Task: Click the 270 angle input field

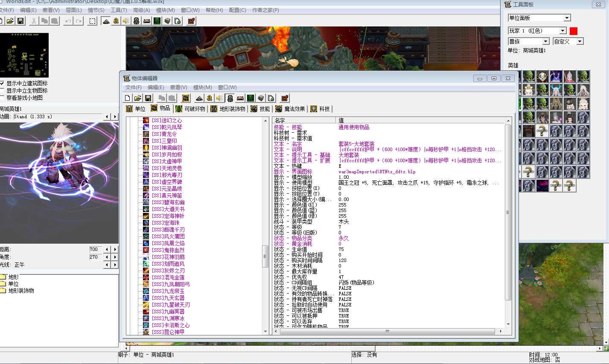Action: click(x=96, y=257)
